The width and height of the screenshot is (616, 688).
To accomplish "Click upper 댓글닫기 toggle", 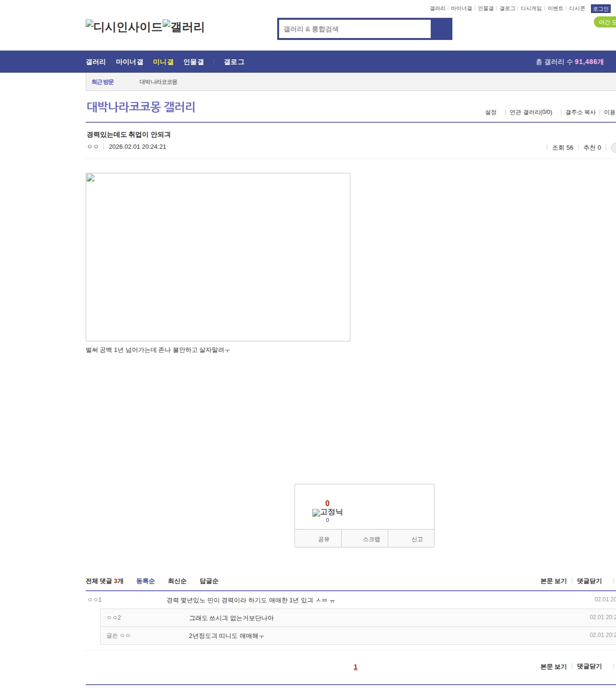I will pos(590,581).
